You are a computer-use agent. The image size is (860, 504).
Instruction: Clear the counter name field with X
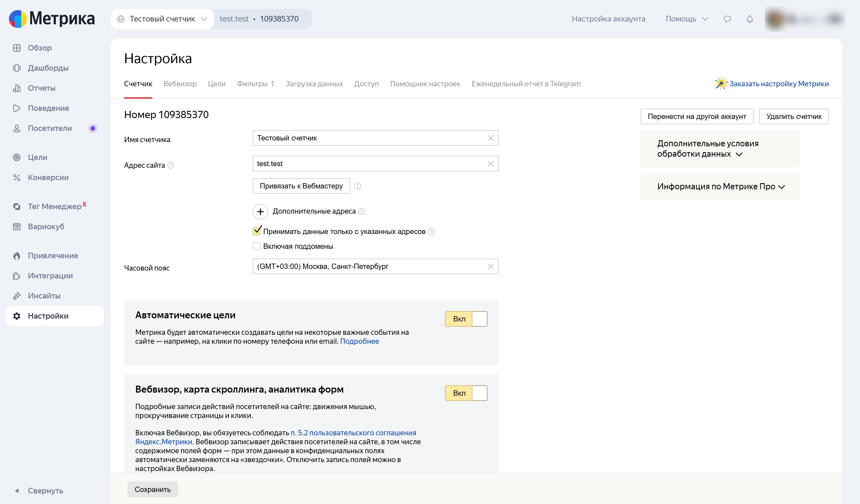[x=491, y=138]
